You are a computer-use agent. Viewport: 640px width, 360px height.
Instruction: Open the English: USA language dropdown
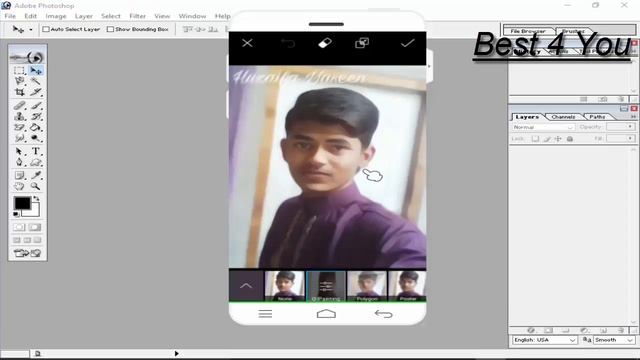(x=544, y=340)
